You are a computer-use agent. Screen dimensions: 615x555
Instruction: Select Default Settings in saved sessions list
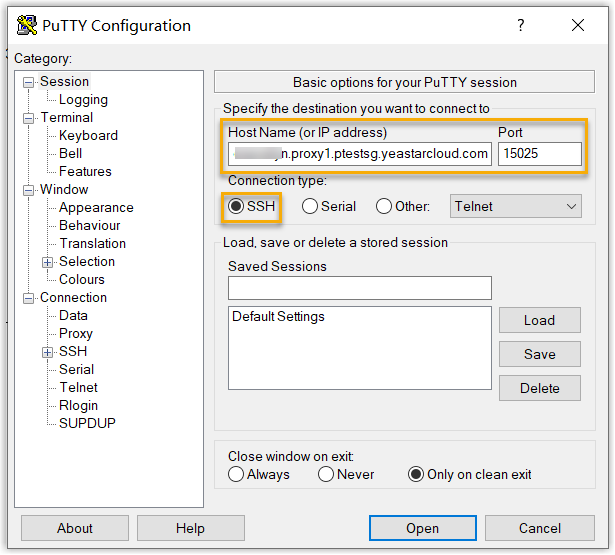(278, 317)
